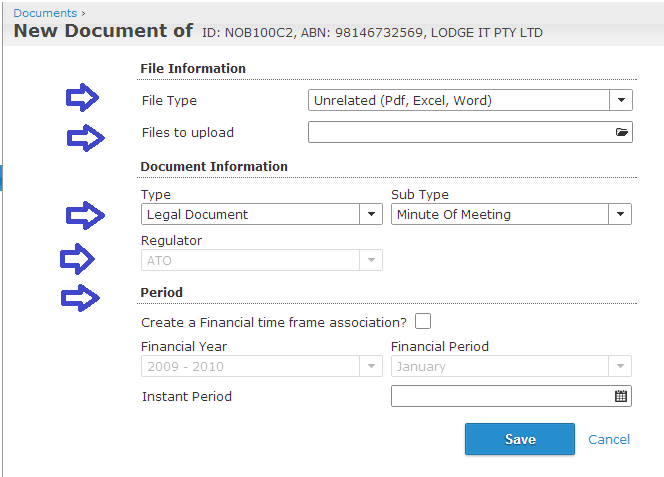This screenshot has width=664, height=477.
Task: Open the Type dropdown showing Legal Document
Action: 262,214
